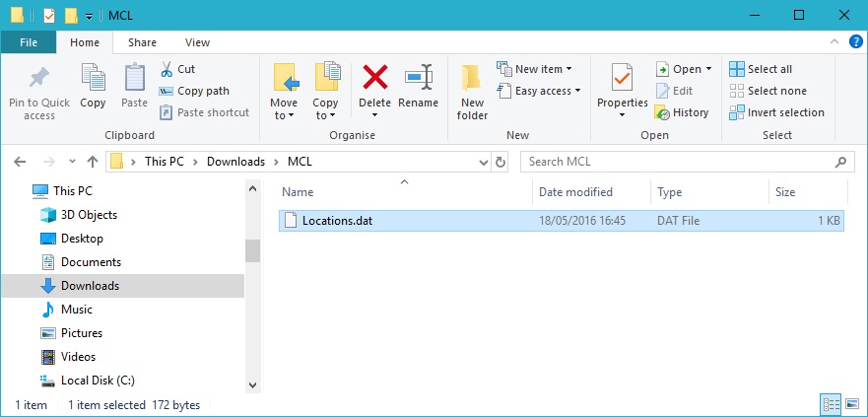
Task: Click the Cut scissors icon
Action: point(166,69)
